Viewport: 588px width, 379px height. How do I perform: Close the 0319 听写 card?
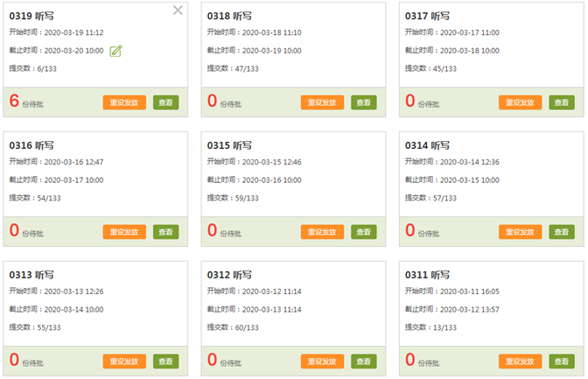pos(178,11)
